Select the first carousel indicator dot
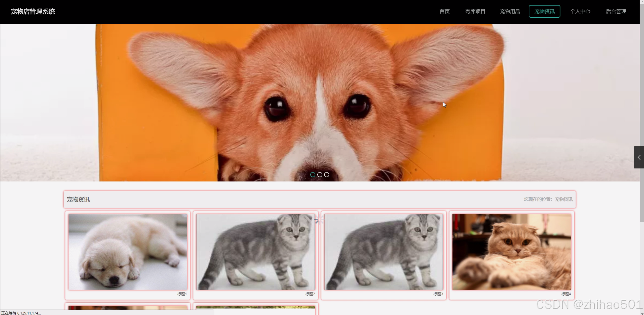The height and width of the screenshot is (315, 644). 313,174
